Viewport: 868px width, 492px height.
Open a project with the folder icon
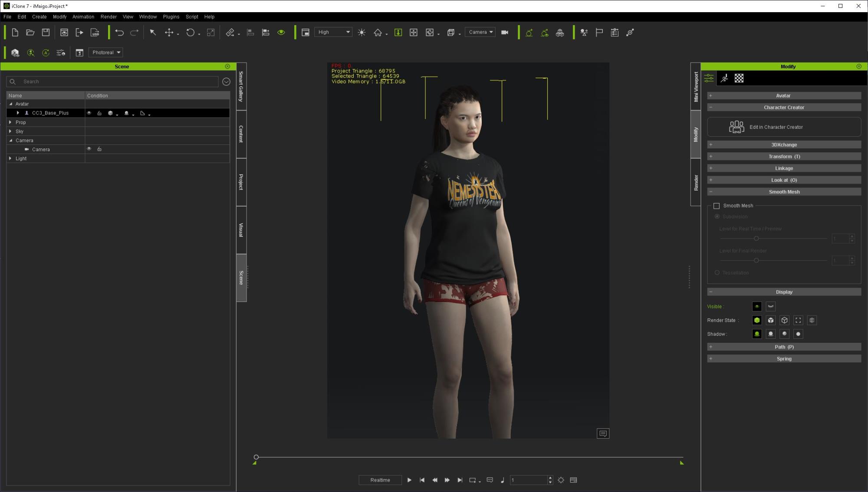[30, 33]
